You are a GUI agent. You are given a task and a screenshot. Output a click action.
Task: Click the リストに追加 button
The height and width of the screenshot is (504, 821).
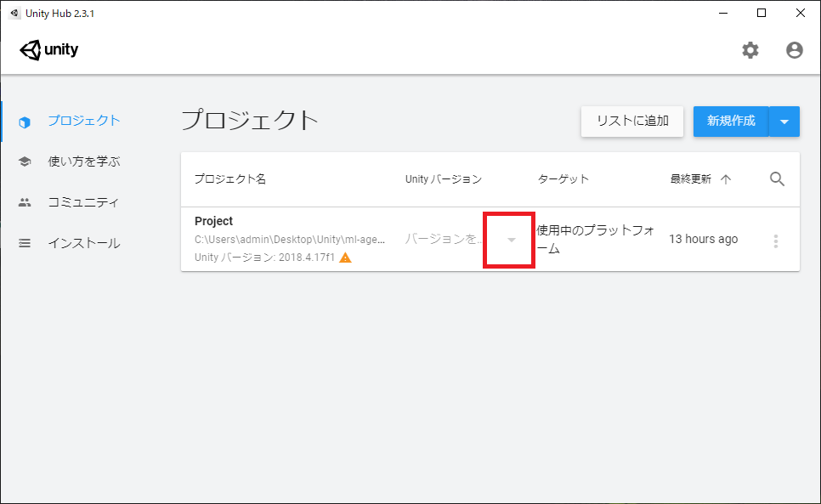632,122
